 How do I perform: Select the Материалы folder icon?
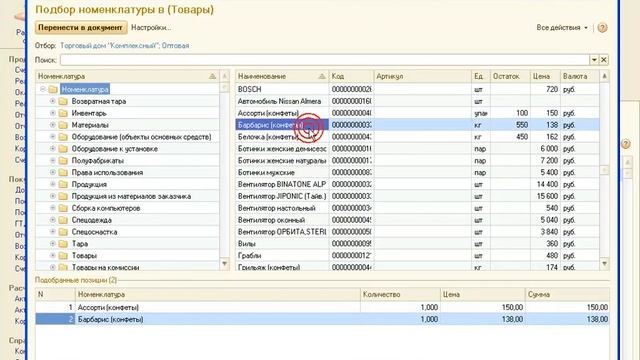point(63,125)
